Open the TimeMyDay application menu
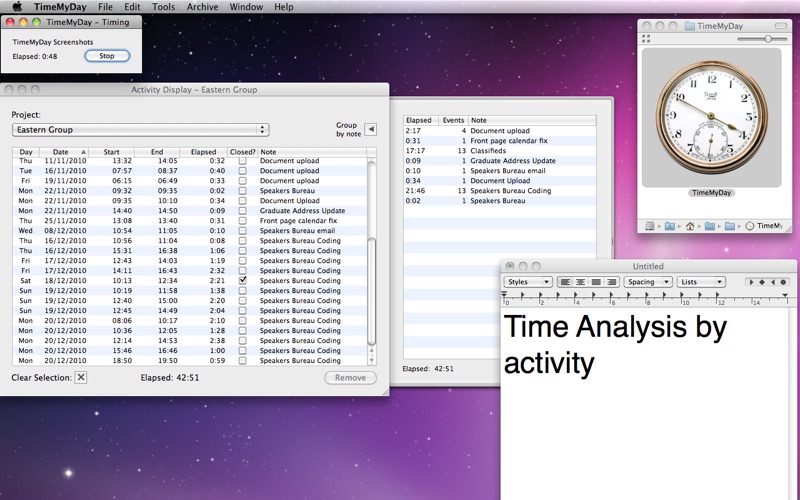 point(60,7)
